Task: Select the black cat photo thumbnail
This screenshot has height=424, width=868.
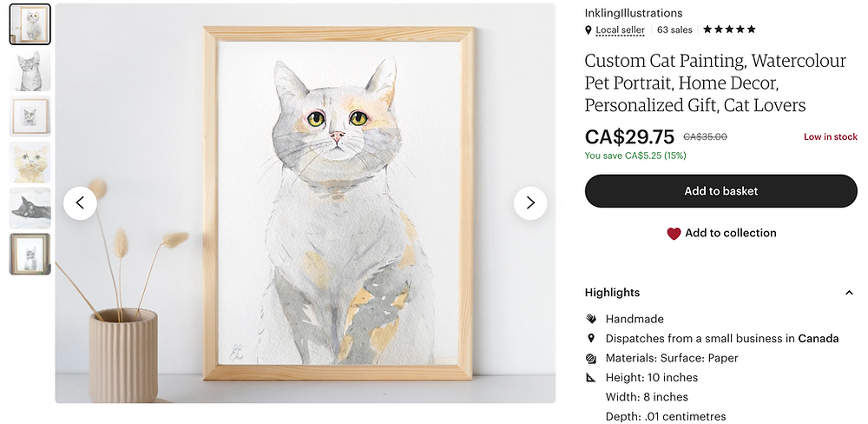Action: (30, 209)
